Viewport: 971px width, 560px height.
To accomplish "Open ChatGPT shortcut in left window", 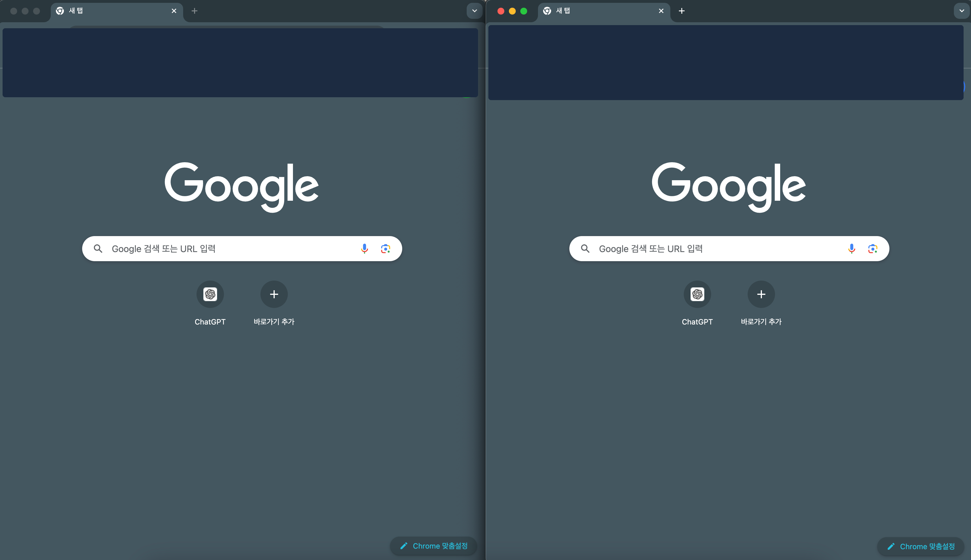I will (x=210, y=295).
